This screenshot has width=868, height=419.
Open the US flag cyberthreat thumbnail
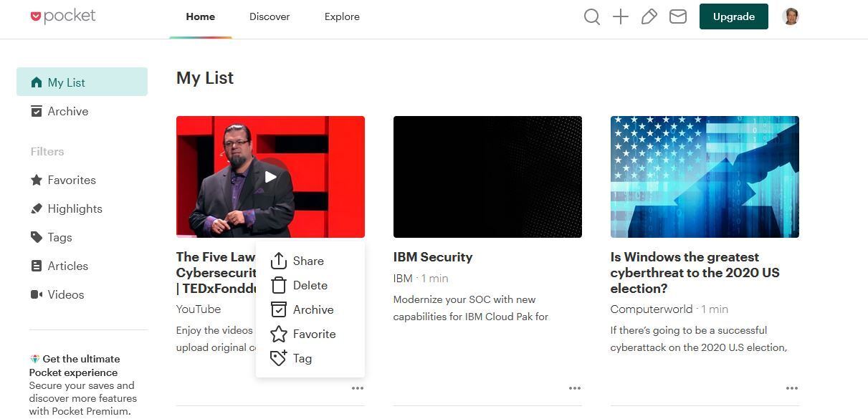705,177
